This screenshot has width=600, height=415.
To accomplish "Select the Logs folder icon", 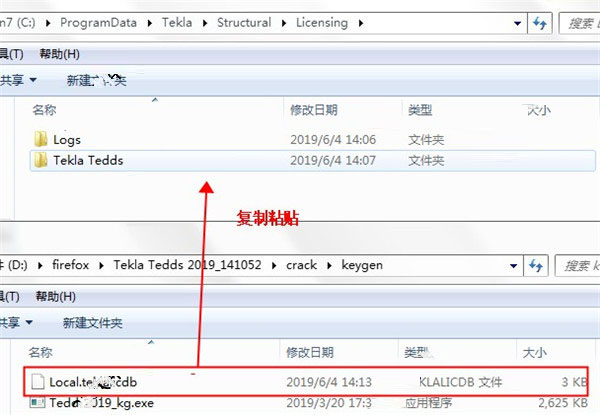I will coord(40,140).
